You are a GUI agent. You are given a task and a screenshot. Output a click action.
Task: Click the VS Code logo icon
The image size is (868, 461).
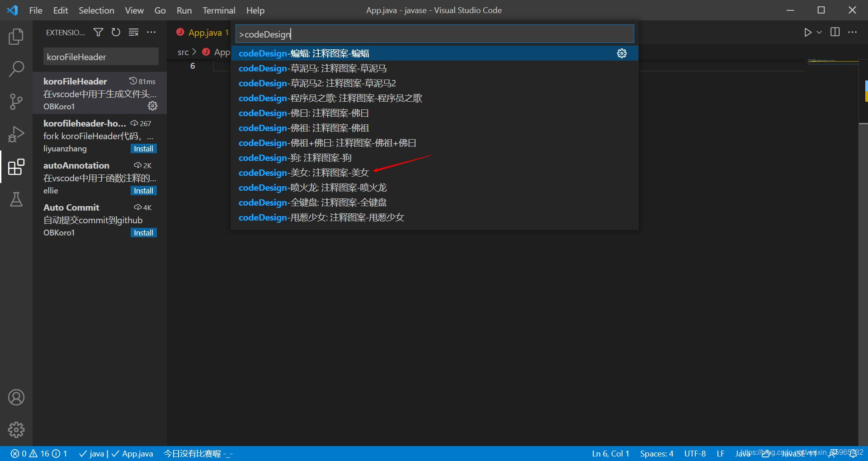coord(12,10)
